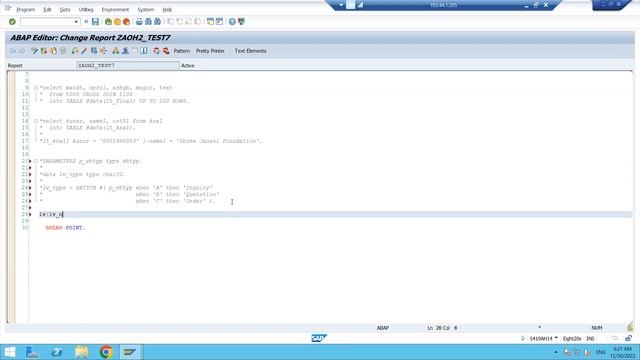
Task: Click the Pretty Printer button
Action: [x=210, y=51]
